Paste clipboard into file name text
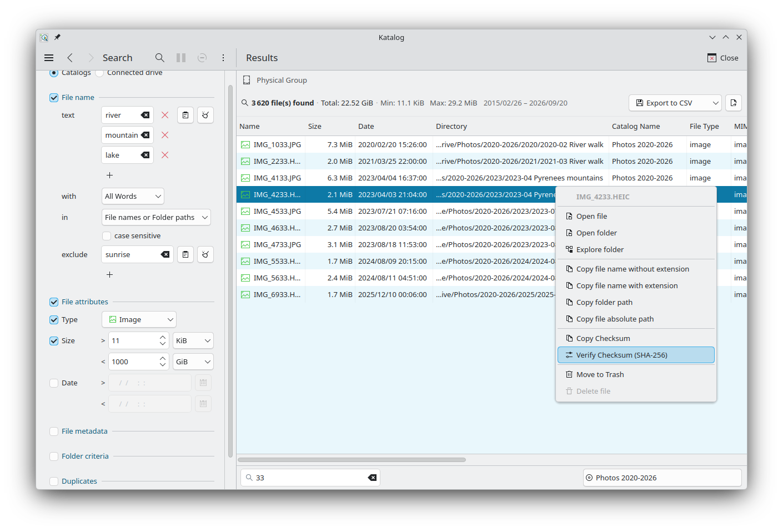The width and height of the screenshot is (783, 532). pos(185,115)
